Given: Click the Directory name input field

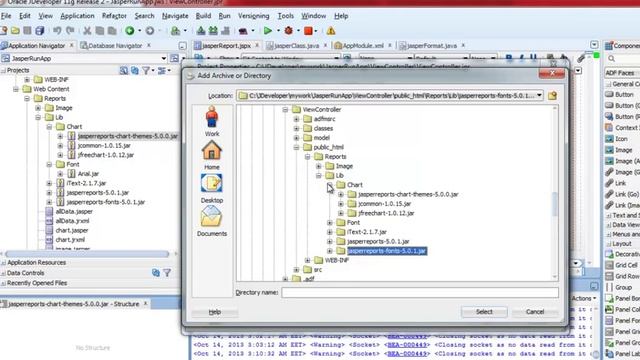Looking at the screenshot, I should tap(420, 292).
